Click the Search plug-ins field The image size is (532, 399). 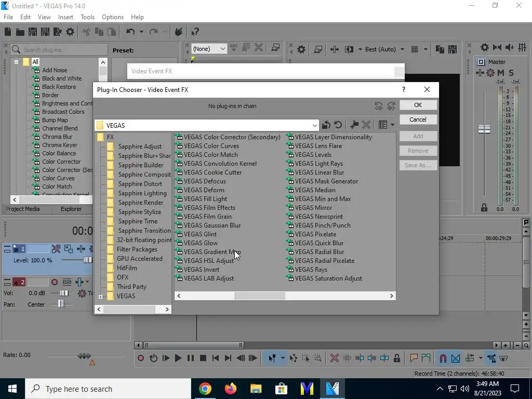[59, 50]
